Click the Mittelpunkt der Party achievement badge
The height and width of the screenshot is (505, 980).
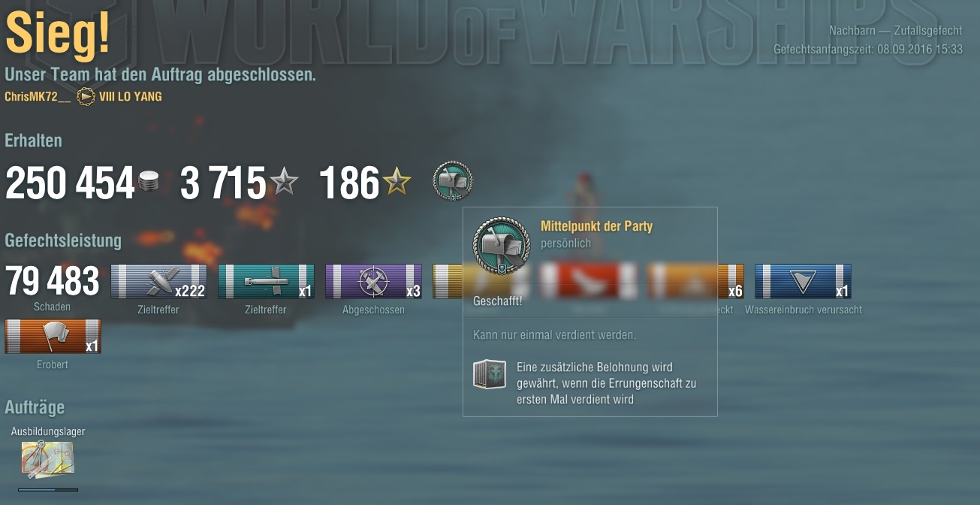click(453, 181)
